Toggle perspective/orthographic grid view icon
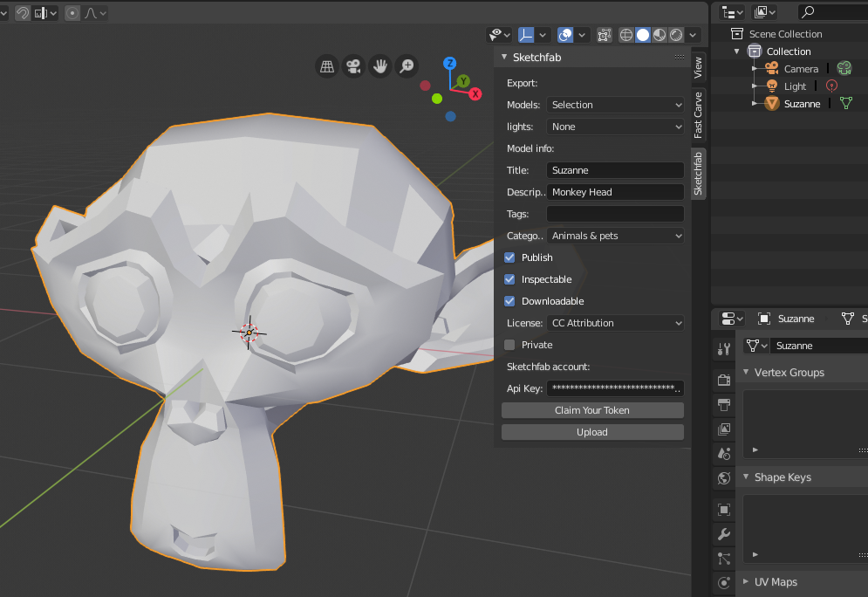Screen dimensions: 868x597 coord(327,66)
